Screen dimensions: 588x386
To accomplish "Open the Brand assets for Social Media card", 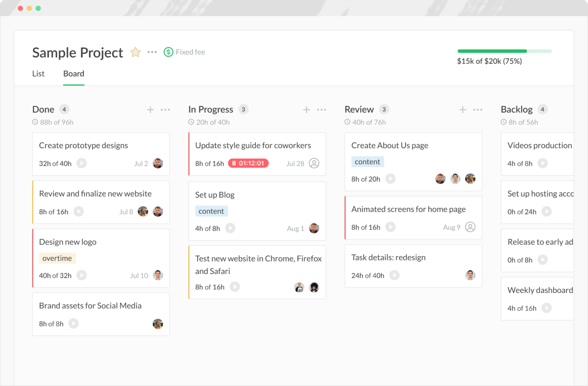I will (90, 305).
